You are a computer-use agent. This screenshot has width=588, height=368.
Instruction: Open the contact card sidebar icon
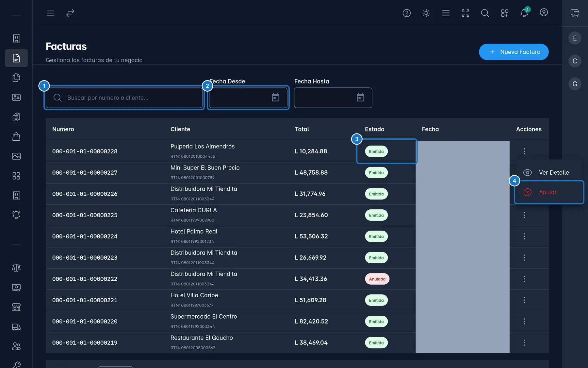pos(16,97)
